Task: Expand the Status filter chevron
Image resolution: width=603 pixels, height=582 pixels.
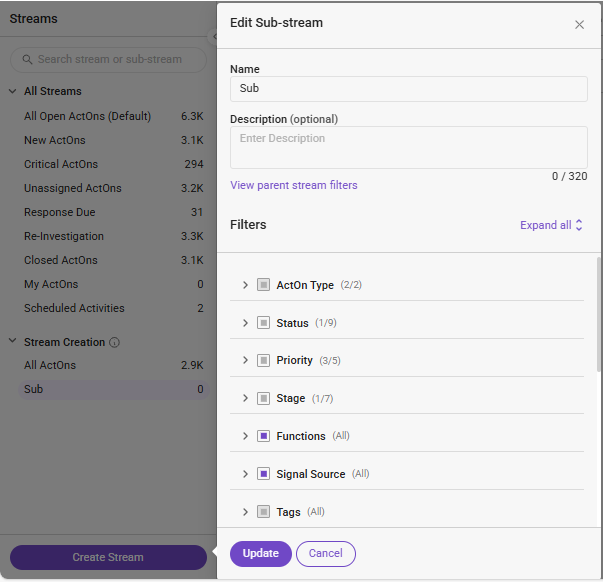Action: (x=245, y=323)
